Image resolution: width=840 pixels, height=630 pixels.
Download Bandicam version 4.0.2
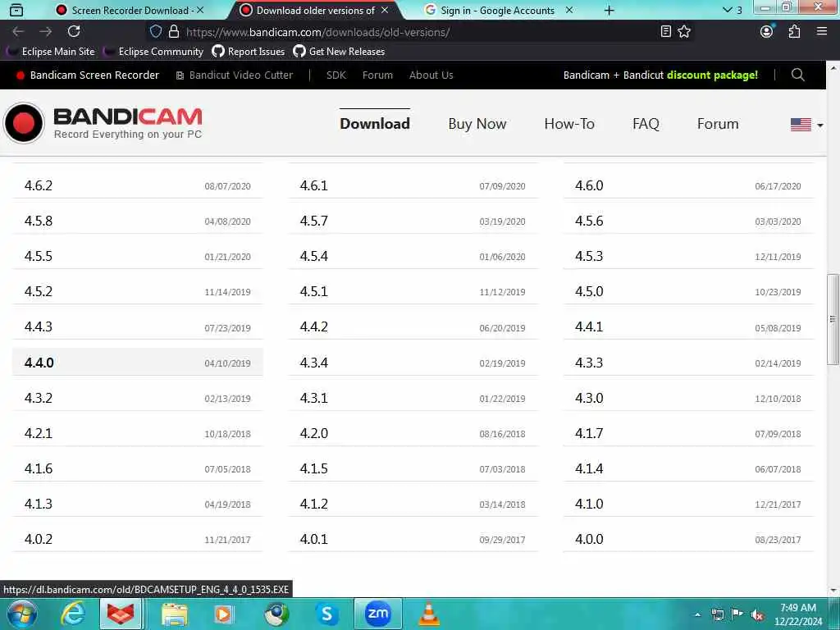pyautogui.click(x=138, y=539)
